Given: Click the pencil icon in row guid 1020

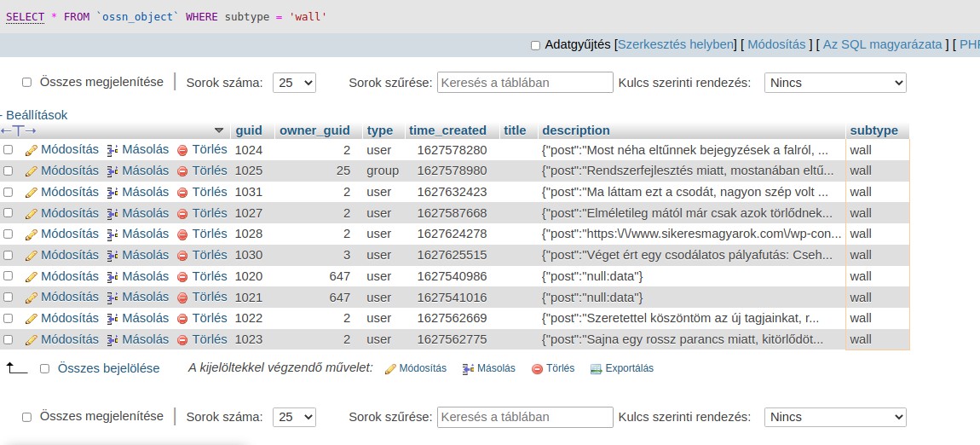Looking at the screenshot, I should (x=32, y=276).
